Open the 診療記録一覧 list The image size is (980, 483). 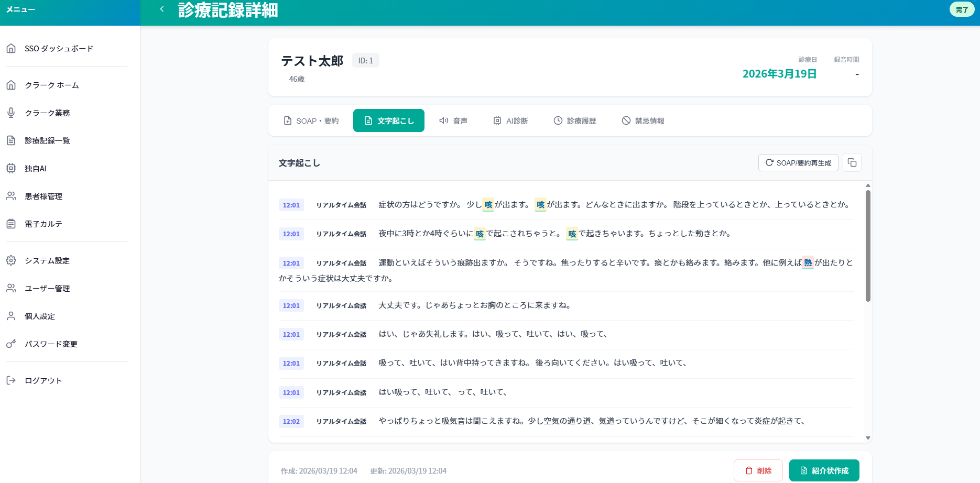point(49,140)
